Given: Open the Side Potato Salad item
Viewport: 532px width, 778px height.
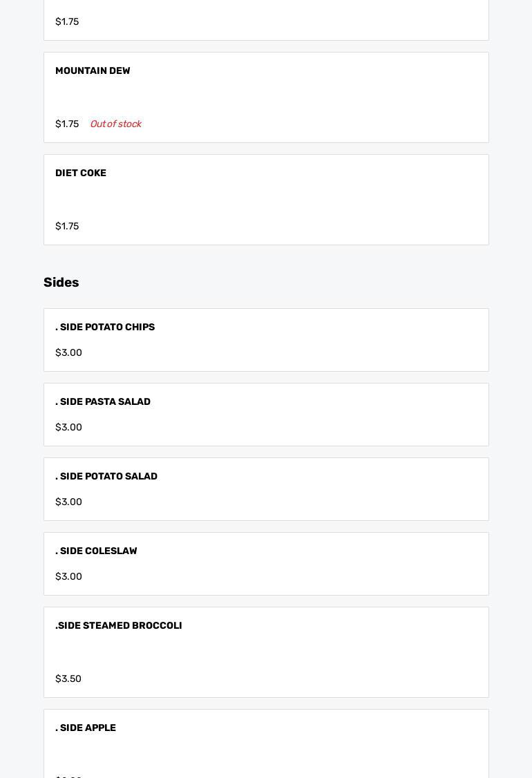Looking at the screenshot, I should (x=266, y=489).
